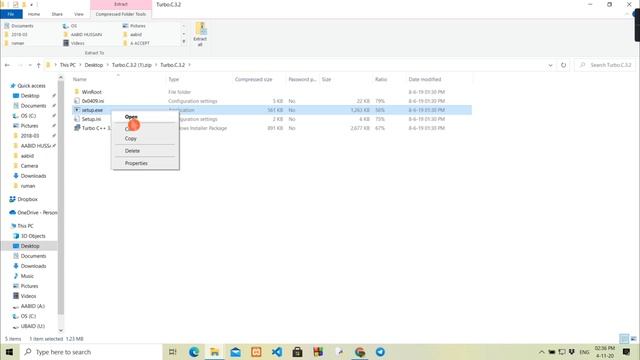640x360 pixels.
Task: Open 2018-03 folder in navigation pane
Action: point(30,136)
